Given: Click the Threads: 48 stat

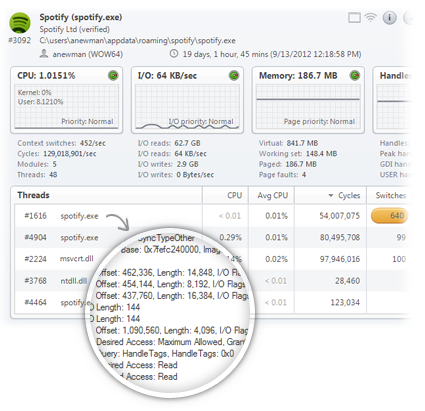Looking at the screenshot, I should tap(37, 175).
